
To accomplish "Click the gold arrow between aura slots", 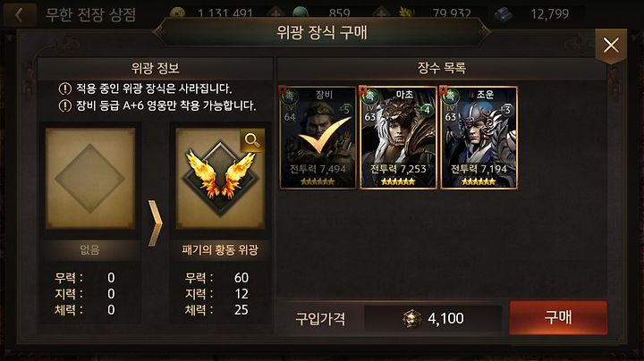I will pos(155,223).
